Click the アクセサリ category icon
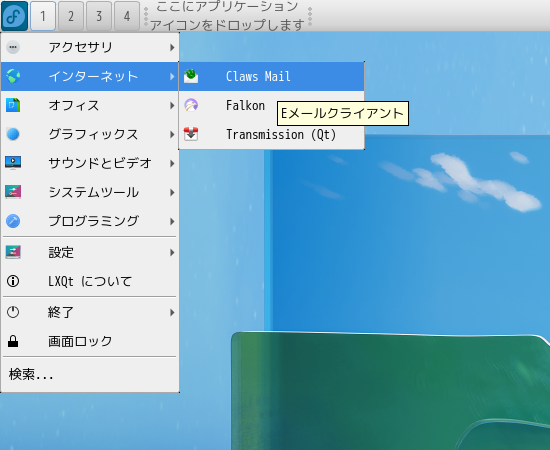Image resolution: width=550 pixels, height=450 pixels. point(13,47)
